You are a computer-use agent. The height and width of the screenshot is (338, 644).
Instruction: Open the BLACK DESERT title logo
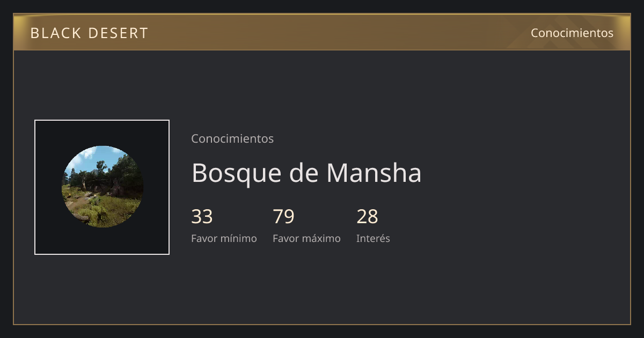point(89,33)
